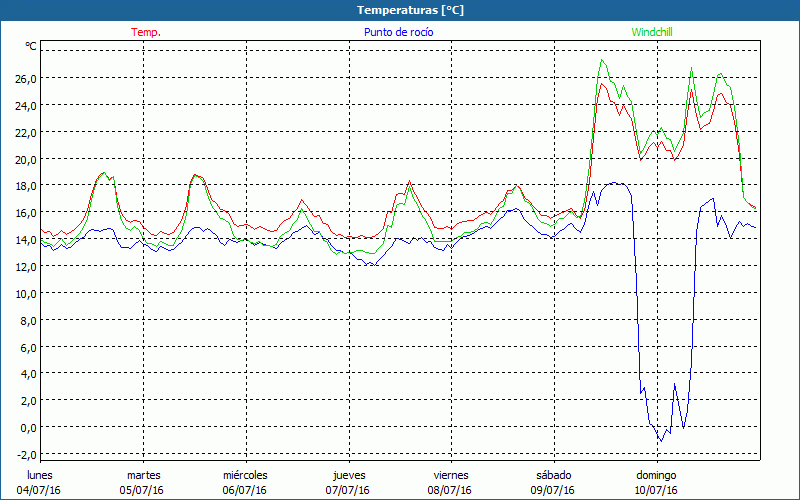The width and height of the screenshot is (800, 500).
Task: Click the -2,0 value on the y-axis
Action: 25,454
